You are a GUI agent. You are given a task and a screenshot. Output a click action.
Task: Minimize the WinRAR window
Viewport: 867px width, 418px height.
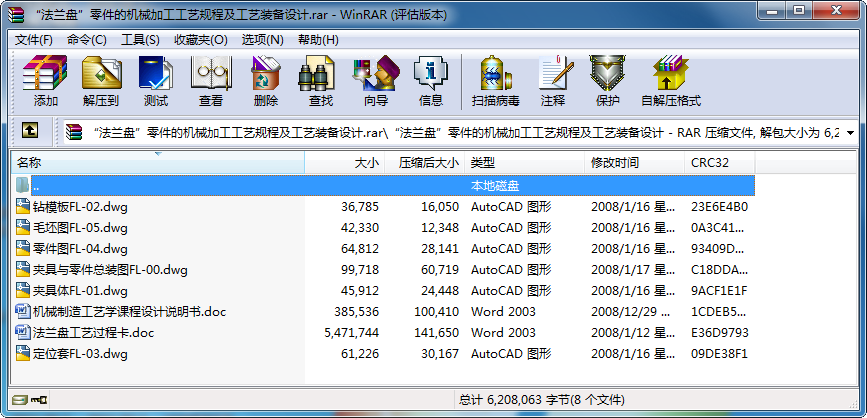(x=771, y=11)
